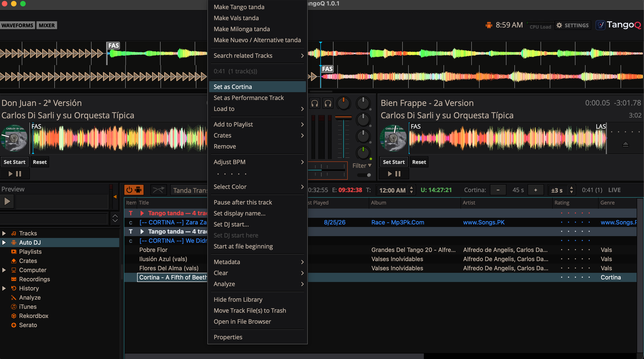Click the left headphone cue button
This screenshot has width=644, height=359.
pyautogui.click(x=315, y=103)
